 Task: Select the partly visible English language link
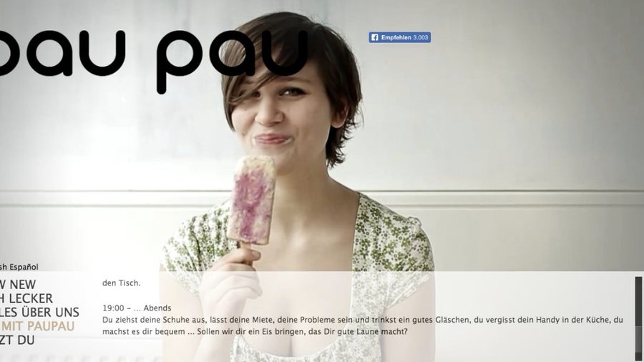tap(4, 267)
